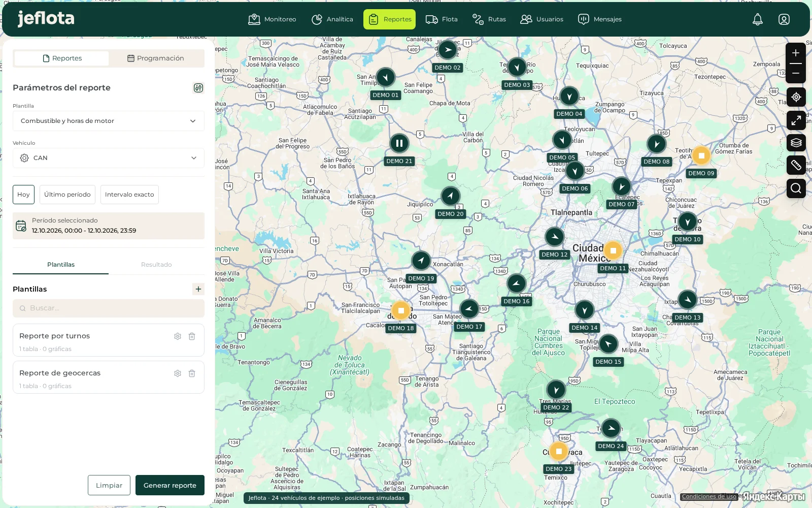
Task: Select Intervalo exacto option
Action: tap(129, 195)
